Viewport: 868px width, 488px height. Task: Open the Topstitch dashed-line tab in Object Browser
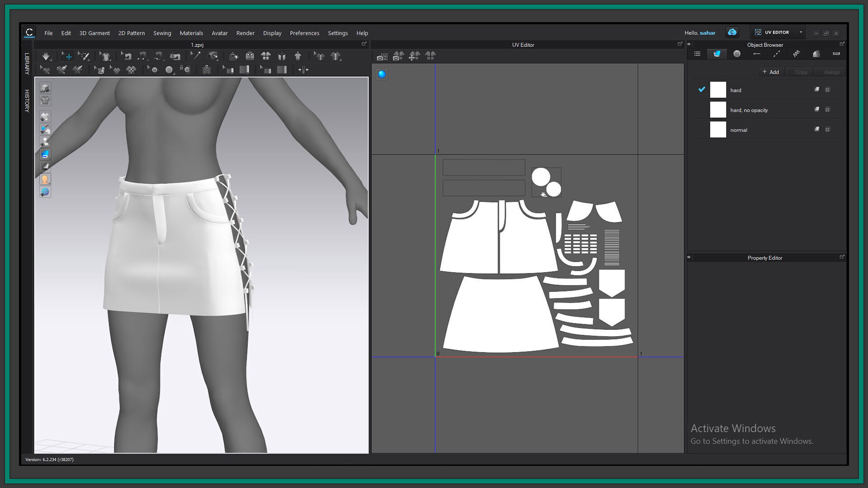point(777,54)
